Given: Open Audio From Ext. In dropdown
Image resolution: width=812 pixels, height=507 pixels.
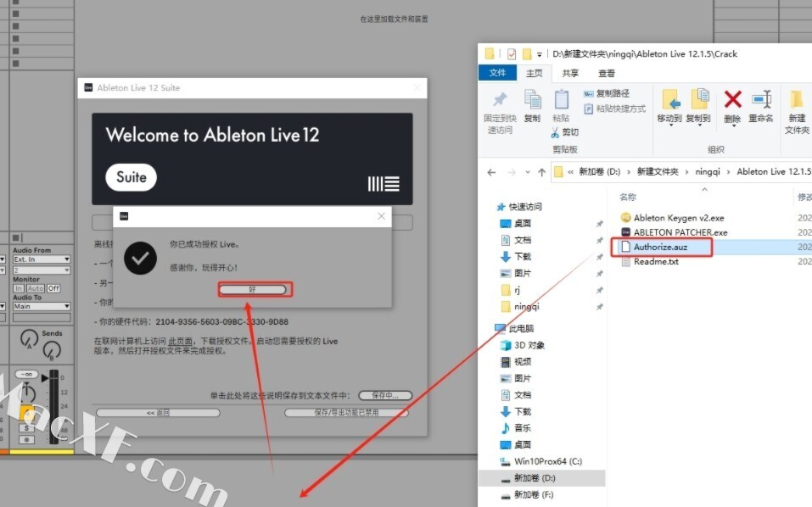Looking at the screenshot, I should point(42,259).
